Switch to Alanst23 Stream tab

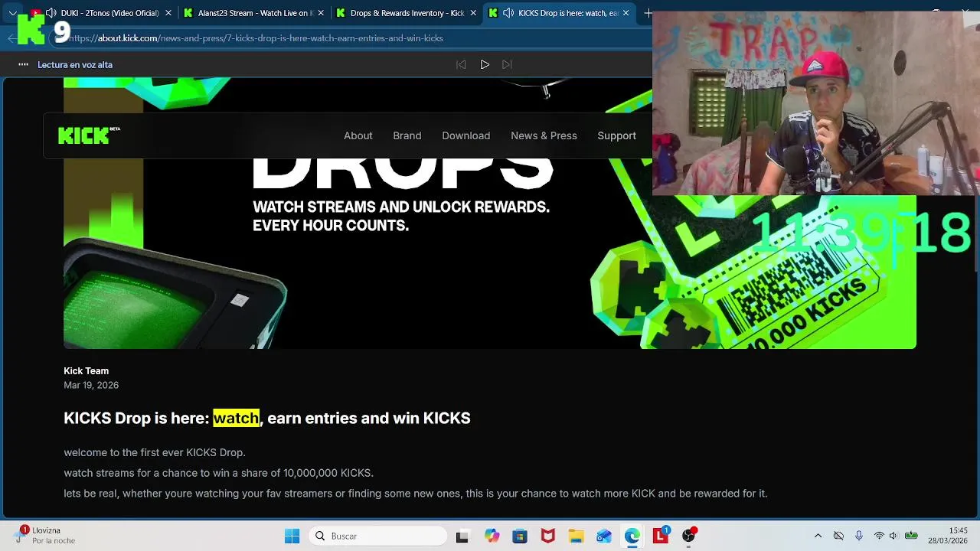pyautogui.click(x=255, y=13)
